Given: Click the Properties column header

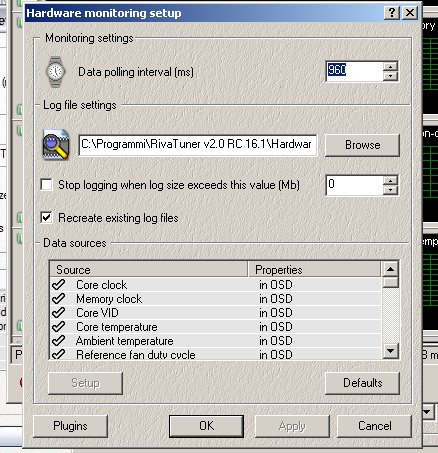Looking at the screenshot, I should 314,269.
